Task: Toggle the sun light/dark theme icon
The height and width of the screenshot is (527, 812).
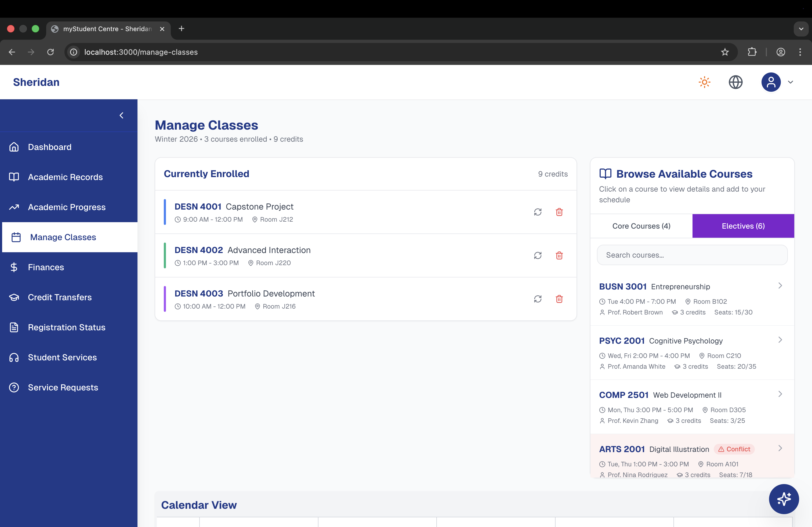Action: (x=704, y=82)
